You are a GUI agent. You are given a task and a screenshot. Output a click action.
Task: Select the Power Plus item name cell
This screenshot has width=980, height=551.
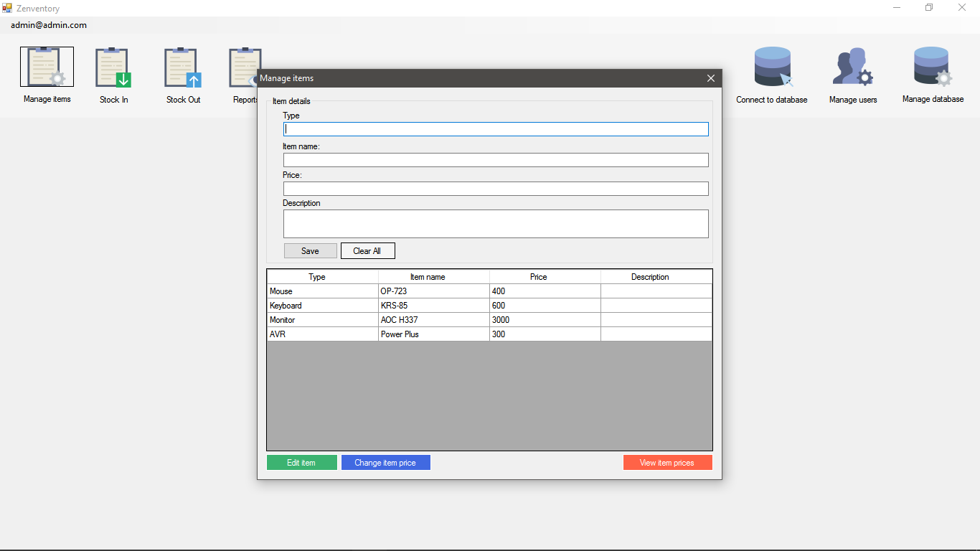point(434,334)
